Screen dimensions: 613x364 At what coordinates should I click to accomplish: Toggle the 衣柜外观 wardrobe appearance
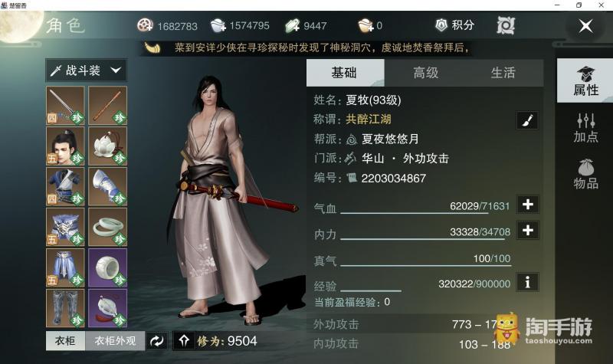pyautogui.click(x=115, y=341)
